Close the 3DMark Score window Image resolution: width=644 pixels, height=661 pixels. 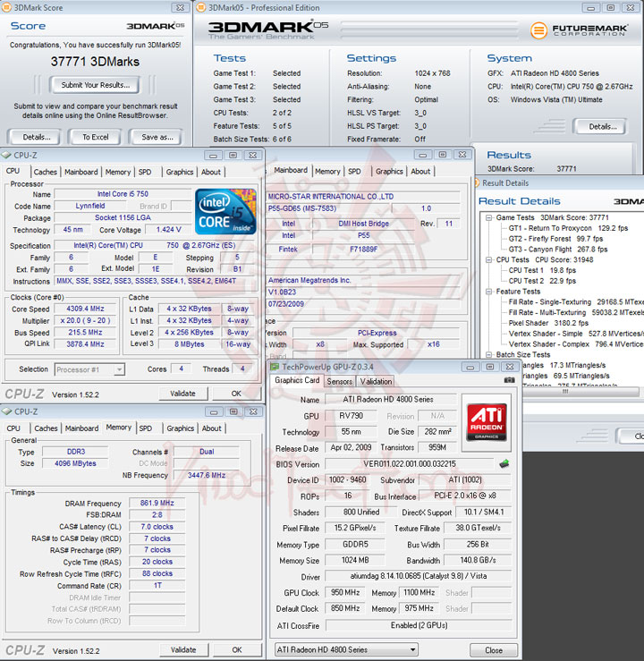tap(180, 7)
